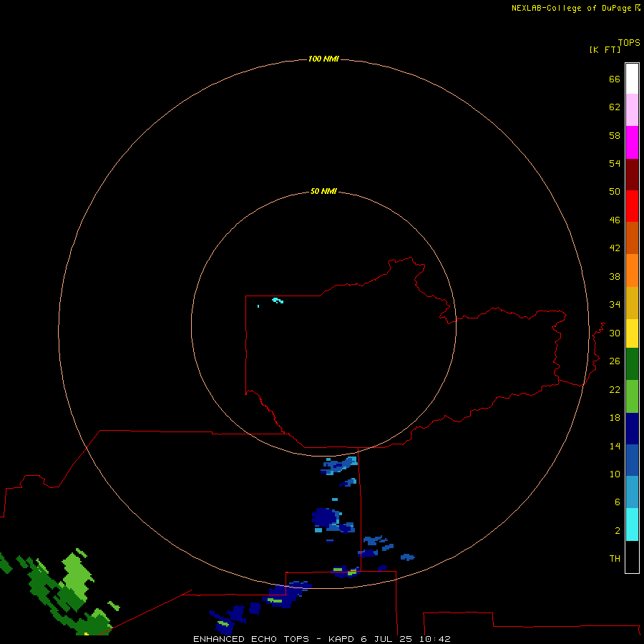Click the small cyan echo inside 50 NMI ring

point(278,301)
